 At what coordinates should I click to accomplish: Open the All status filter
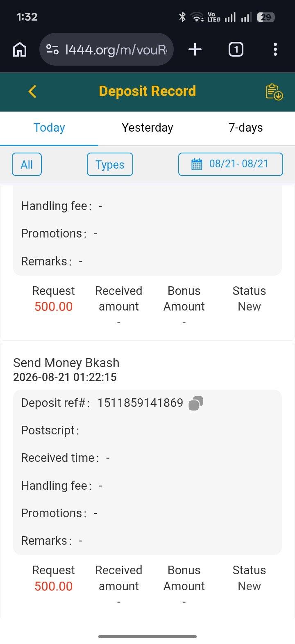click(27, 164)
